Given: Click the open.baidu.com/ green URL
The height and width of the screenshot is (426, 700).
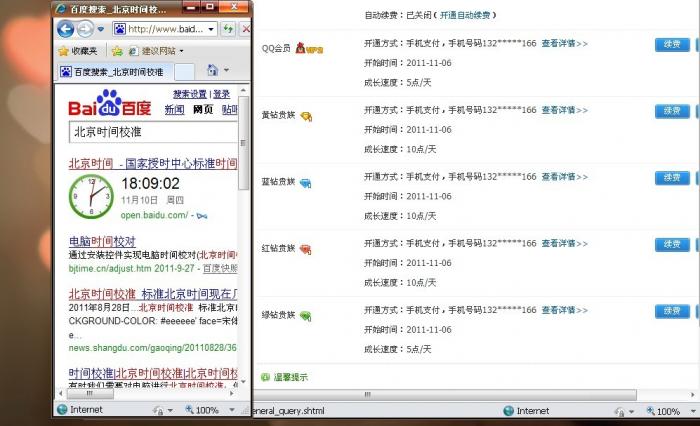Looking at the screenshot, I should pyautogui.click(x=154, y=215).
